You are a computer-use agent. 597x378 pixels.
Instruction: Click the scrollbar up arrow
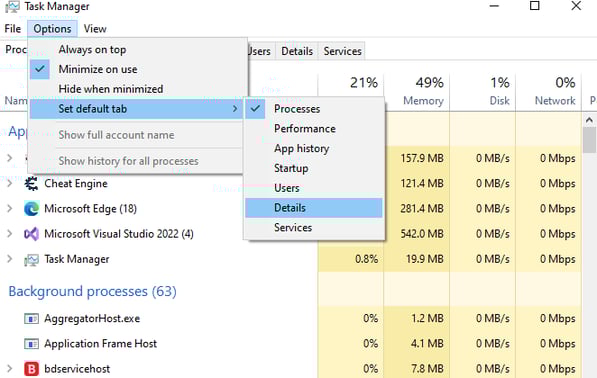pos(589,120)
